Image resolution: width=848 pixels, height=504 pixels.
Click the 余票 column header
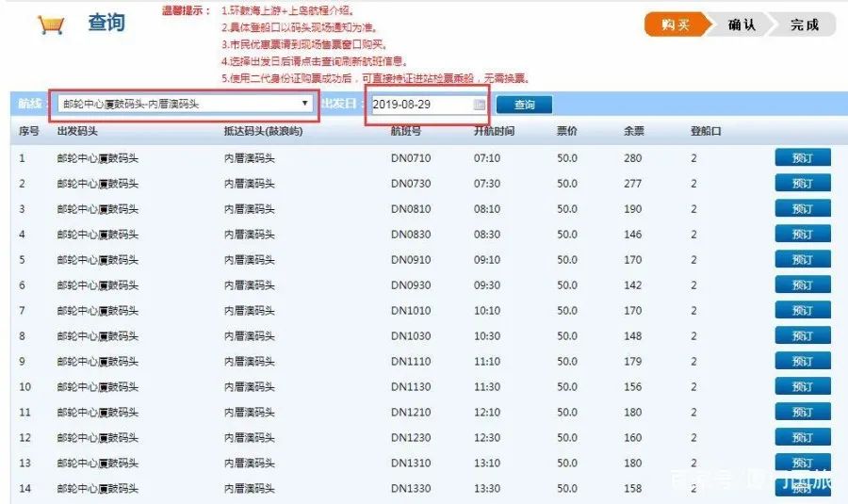pos(633,131)
